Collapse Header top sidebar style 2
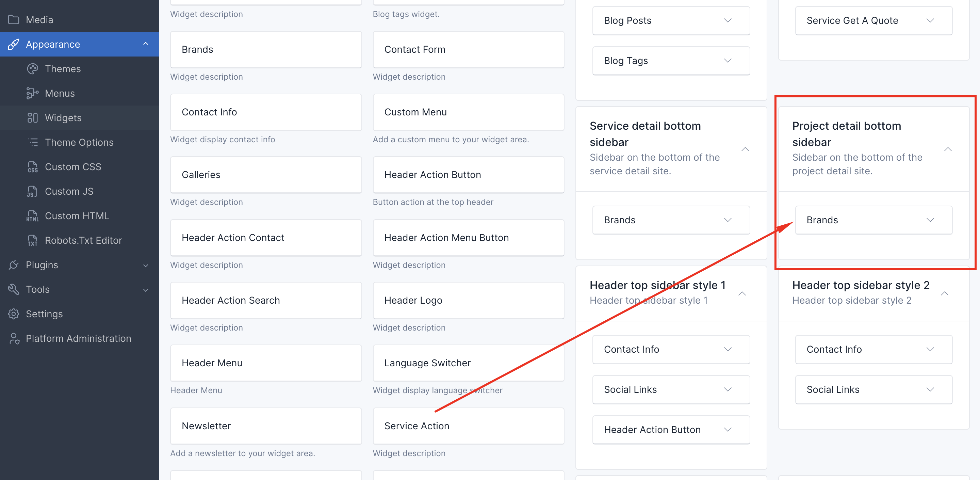 pyautogui.click(x=944, y=293)
